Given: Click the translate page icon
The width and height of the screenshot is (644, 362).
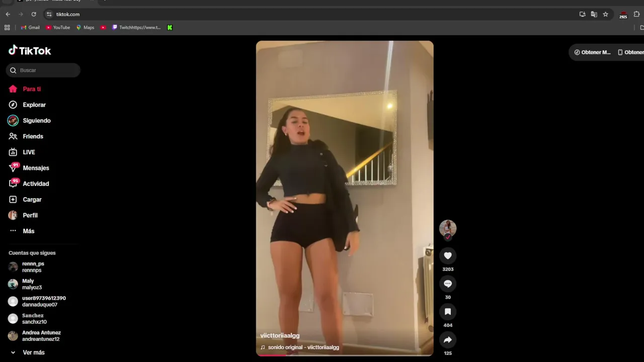Looking at the screenshot, I should [594, 14].
